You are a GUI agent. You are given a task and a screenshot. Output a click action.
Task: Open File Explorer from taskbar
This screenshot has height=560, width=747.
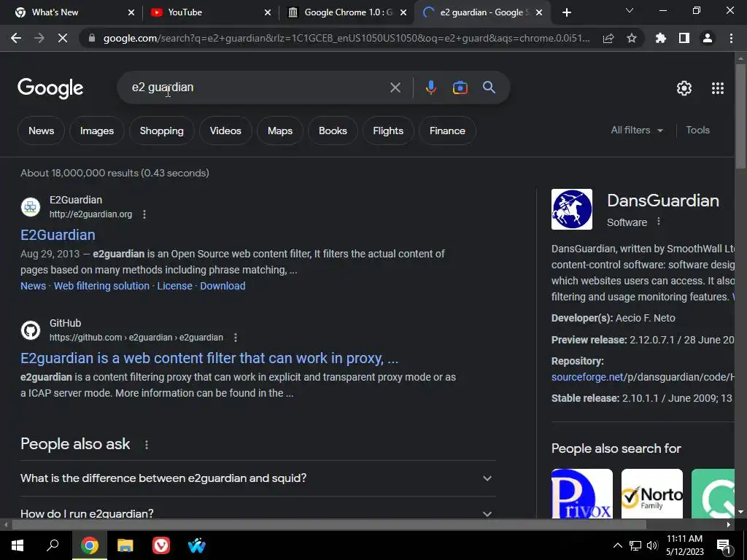tap(125, 545)
